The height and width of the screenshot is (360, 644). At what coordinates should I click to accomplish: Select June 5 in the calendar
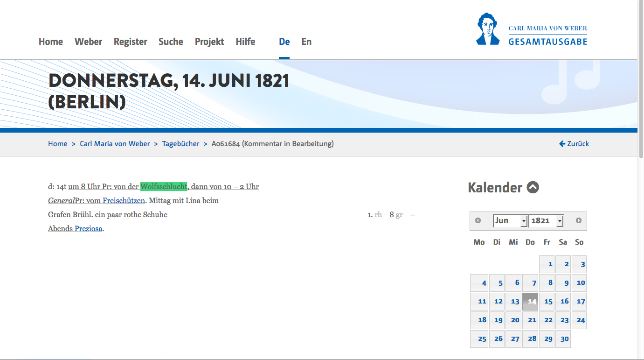[497, 283]
